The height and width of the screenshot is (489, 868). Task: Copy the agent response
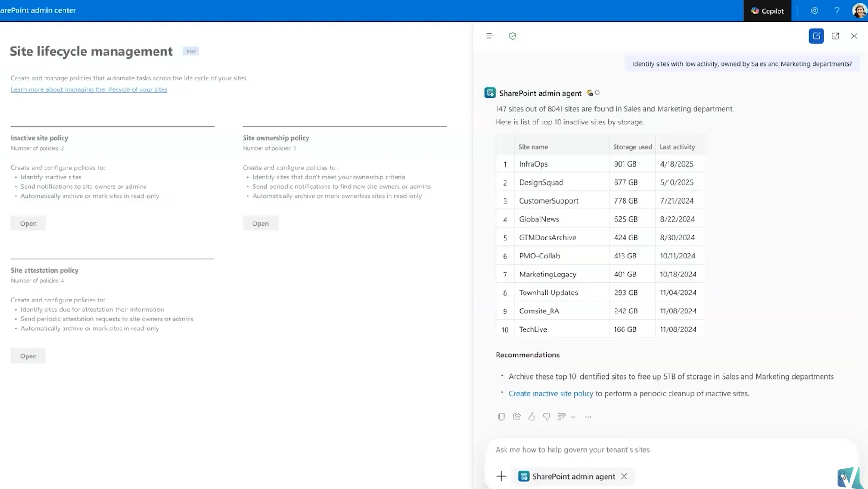tap(501, 417)
